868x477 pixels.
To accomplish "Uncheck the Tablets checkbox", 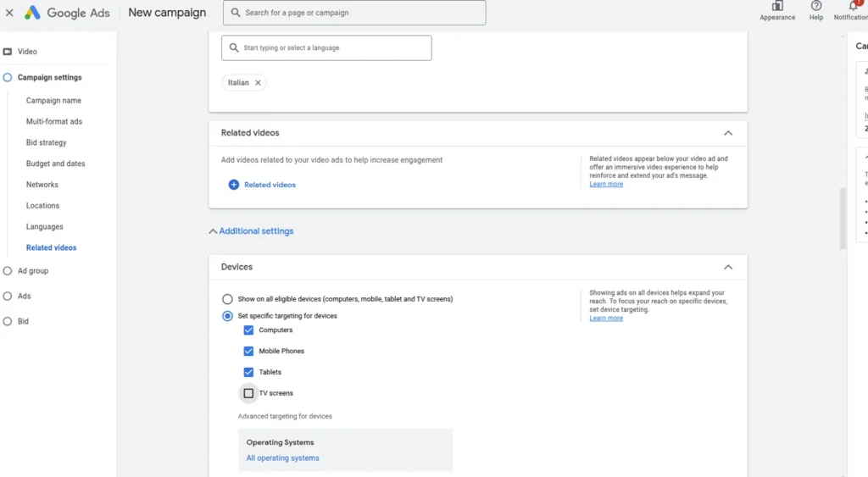I will coord(248,372).
